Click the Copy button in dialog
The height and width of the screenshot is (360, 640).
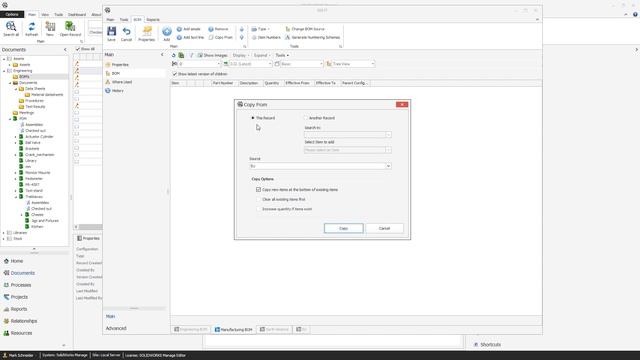click(x=344, y=228)
